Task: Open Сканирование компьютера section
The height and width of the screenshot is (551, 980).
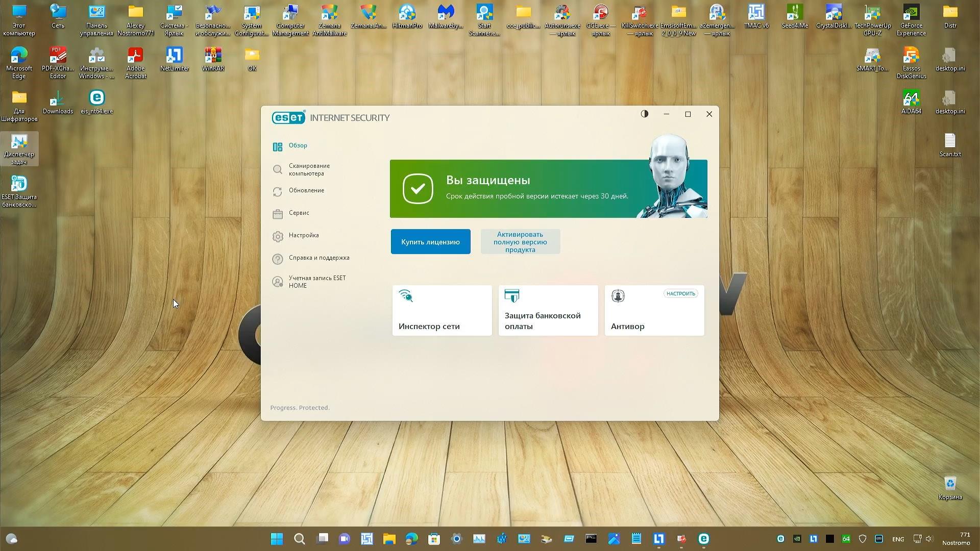Action: click(309, 169)
